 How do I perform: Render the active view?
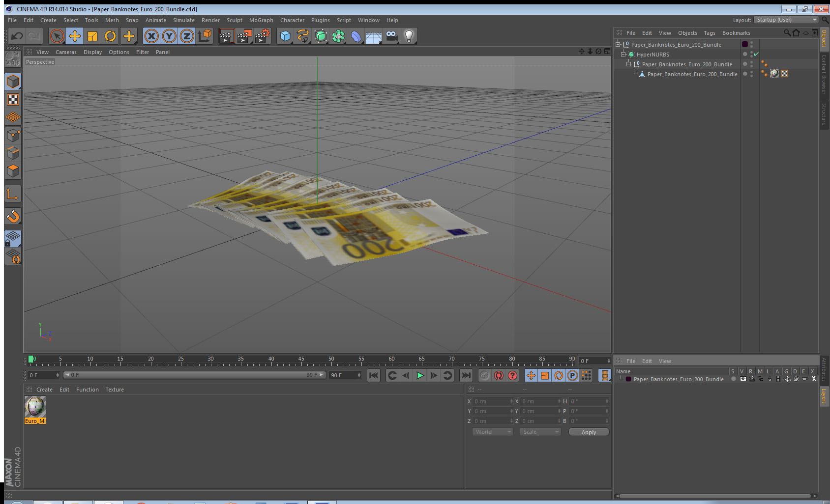226,36
